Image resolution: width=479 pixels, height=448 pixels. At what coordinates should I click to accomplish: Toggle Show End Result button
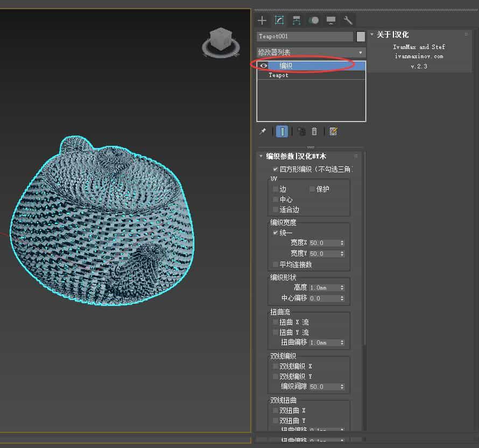pos(282,131)
